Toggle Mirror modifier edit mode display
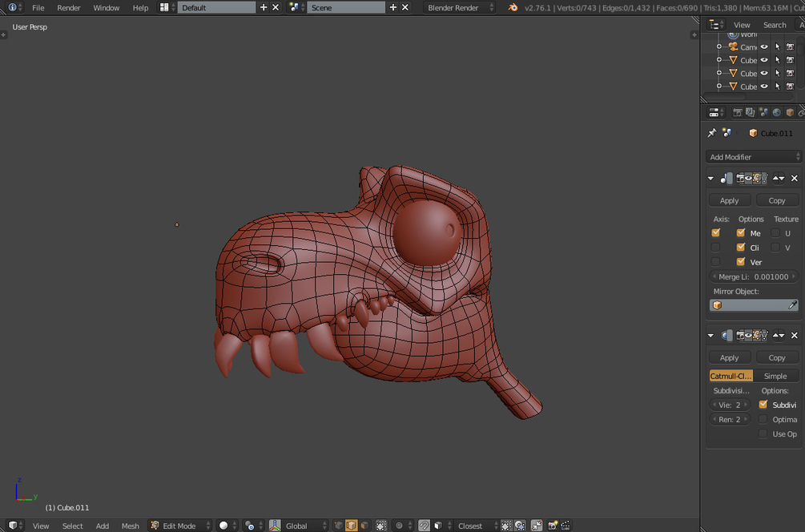The image size is (805, 532). (756, 178)
